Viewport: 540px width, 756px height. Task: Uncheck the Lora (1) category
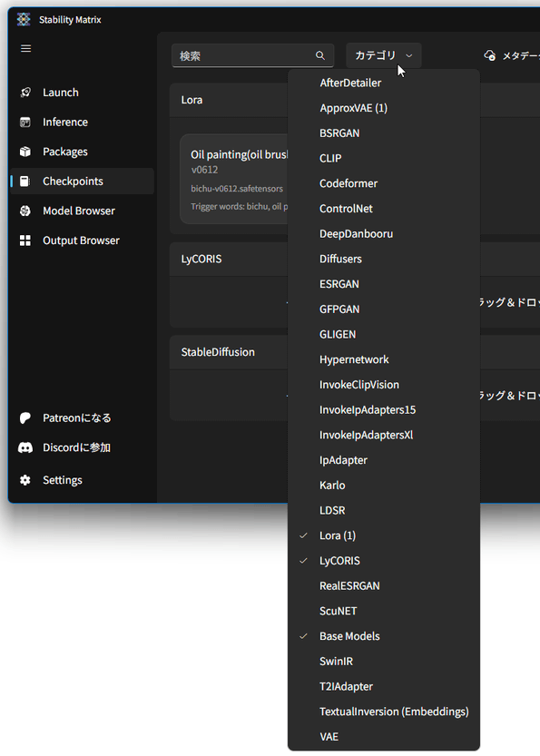point(384,535)
